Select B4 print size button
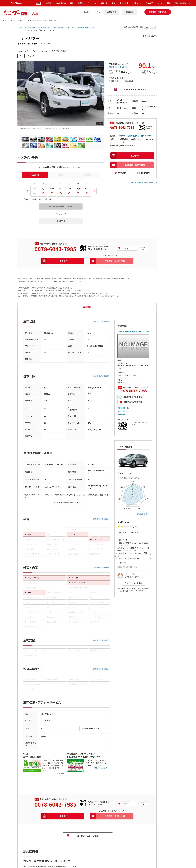196x868 pixels. [x=153, y=27]
